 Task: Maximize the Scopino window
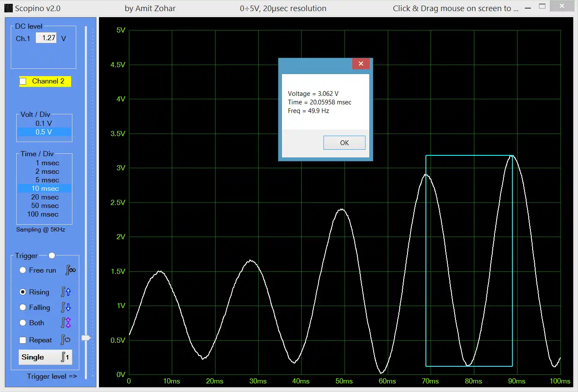tap(542, 6)
